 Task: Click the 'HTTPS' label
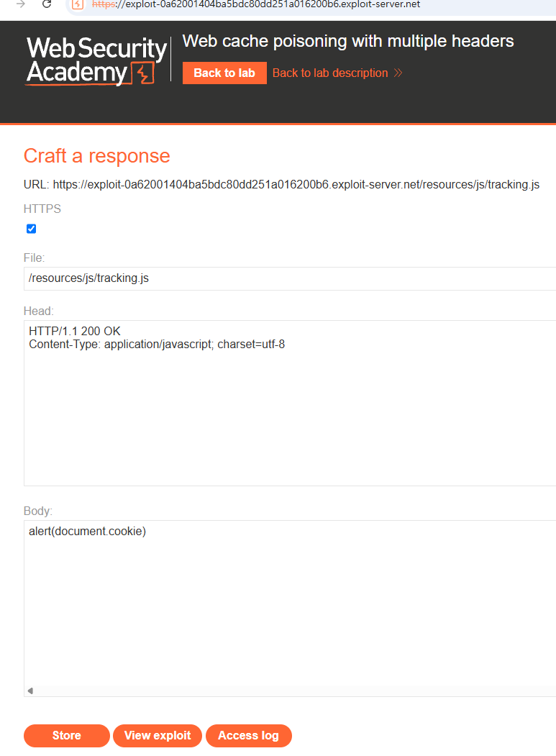(x=42, y=209)
